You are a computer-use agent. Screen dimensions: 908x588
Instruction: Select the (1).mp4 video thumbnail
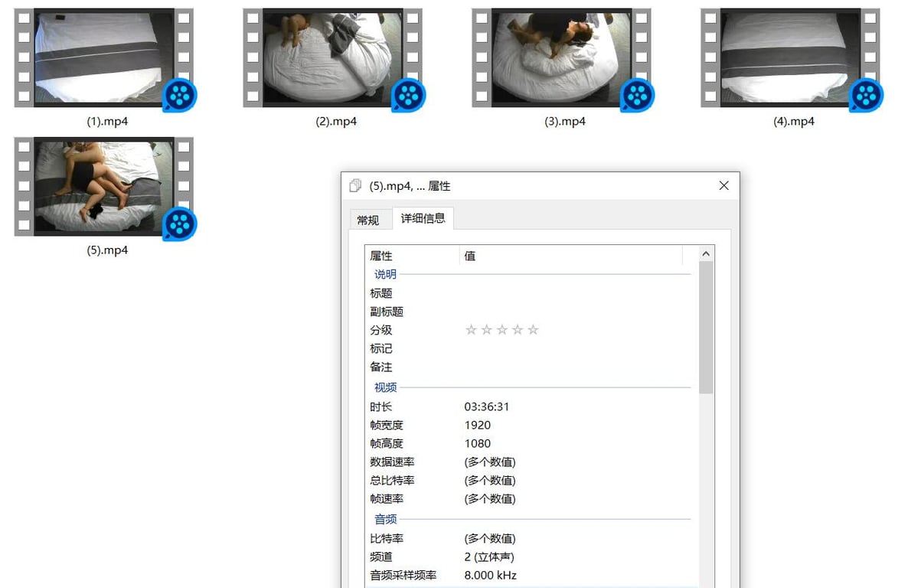coord(104,58)
